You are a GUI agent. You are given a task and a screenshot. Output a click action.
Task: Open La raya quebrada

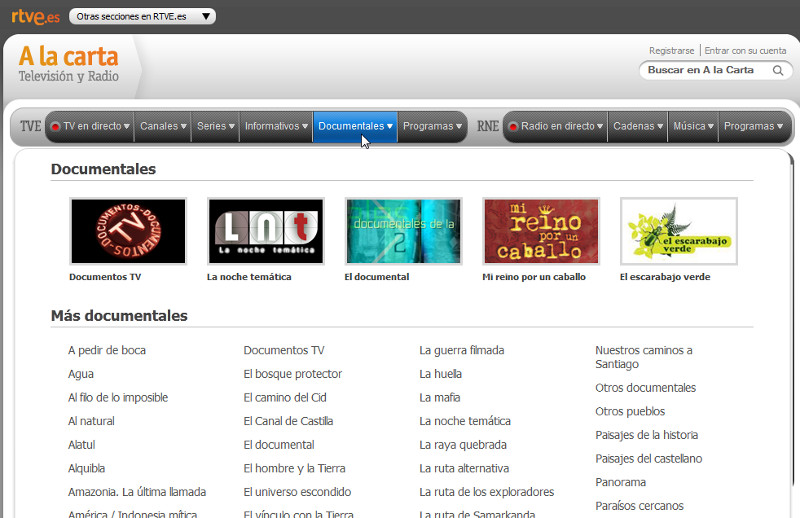[463, 445]
